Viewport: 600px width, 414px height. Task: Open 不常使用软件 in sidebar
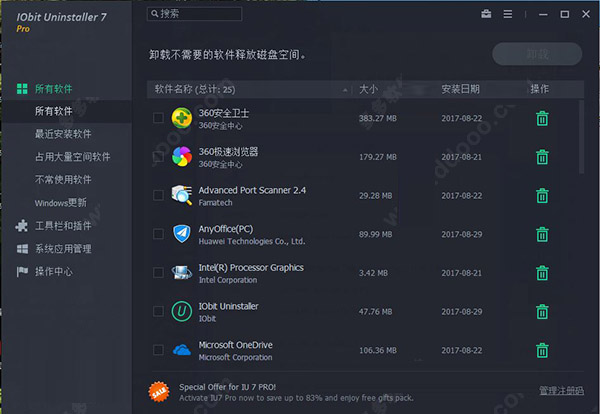pos(63,179)
